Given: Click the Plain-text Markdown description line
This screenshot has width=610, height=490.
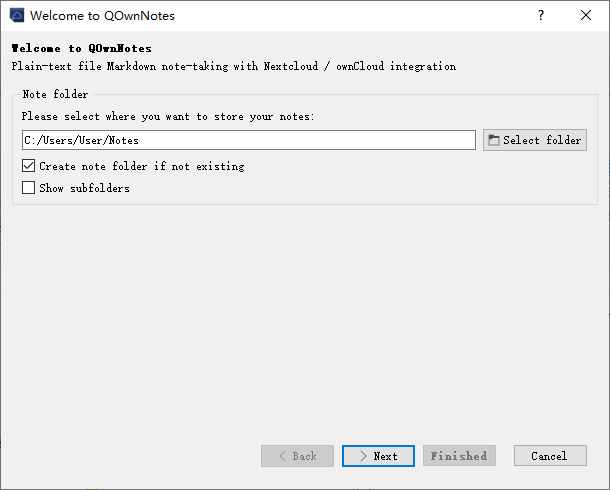Looking at the screenshot, I should pyautogui.click(x=233, y=66).
